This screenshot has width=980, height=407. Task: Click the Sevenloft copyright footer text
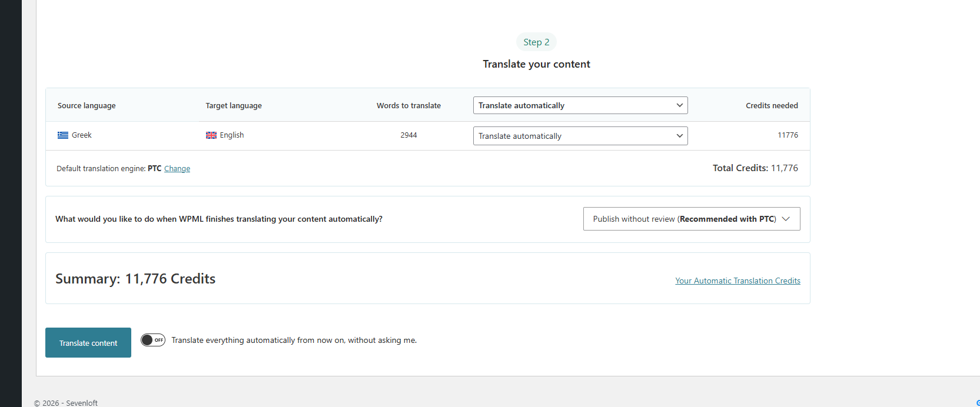click(x=66, y=403)
